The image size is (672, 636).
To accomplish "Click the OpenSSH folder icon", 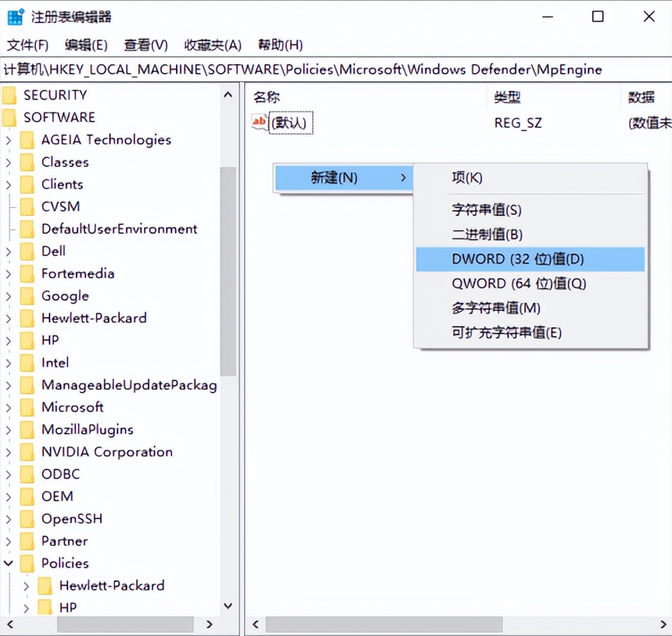I will click(x=27, y=518).
